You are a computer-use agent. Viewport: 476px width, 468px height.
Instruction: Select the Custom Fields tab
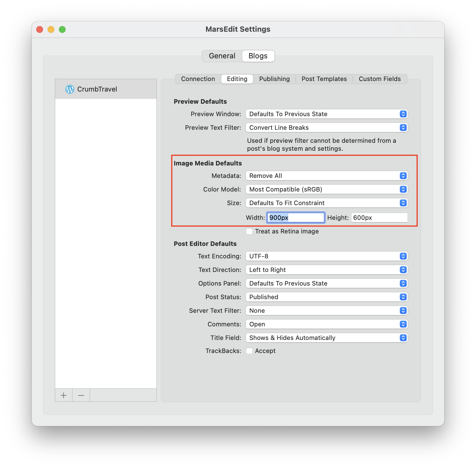tap(379, 79)
